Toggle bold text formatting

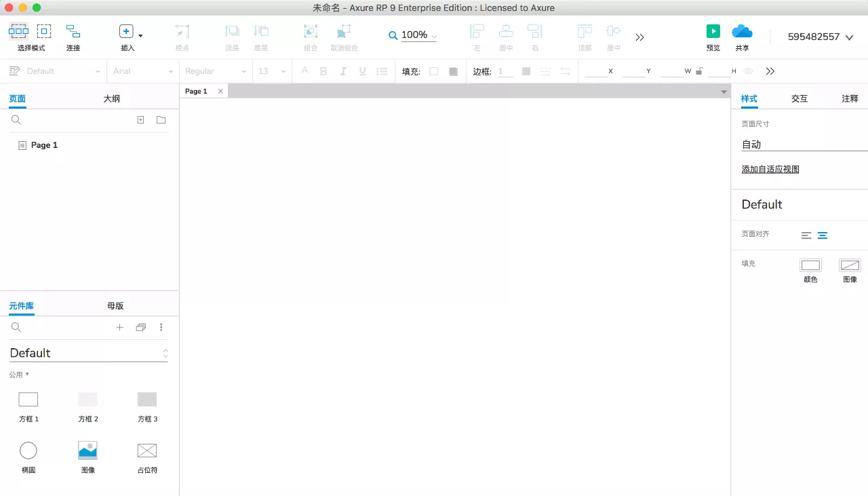(323, 71)
